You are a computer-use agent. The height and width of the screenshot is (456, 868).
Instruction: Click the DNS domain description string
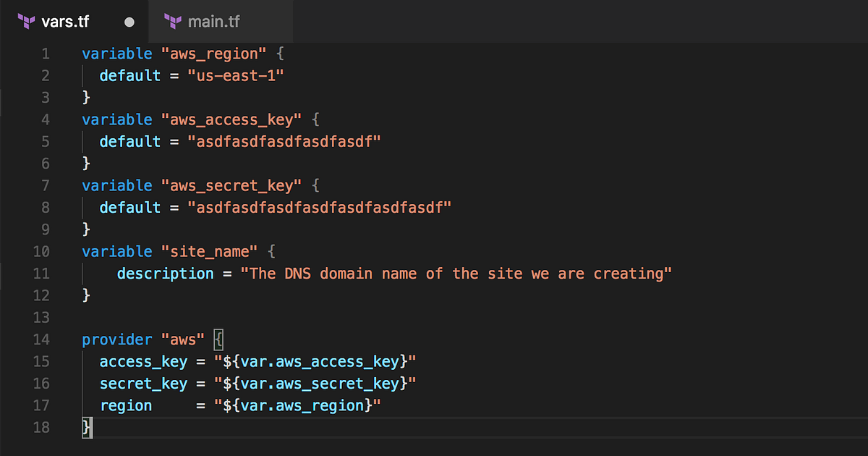[456, 273]
